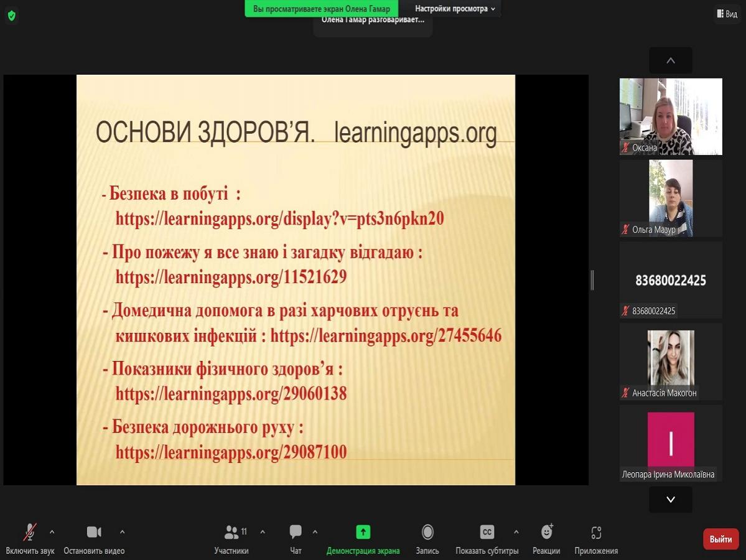Open the view settings dropdown
Image resolution: width=746 pixels, height=560 pixels.
tap(455, 9)
